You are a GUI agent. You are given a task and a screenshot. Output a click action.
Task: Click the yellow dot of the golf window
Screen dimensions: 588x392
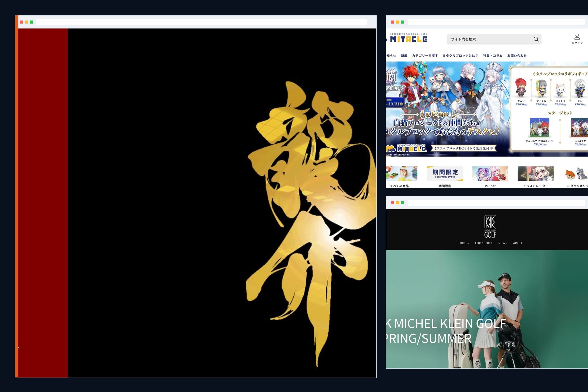[398, 203]
